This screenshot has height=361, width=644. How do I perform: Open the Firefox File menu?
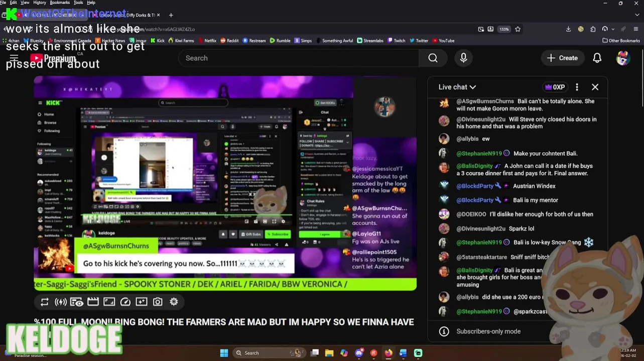(x=3, y=3)
